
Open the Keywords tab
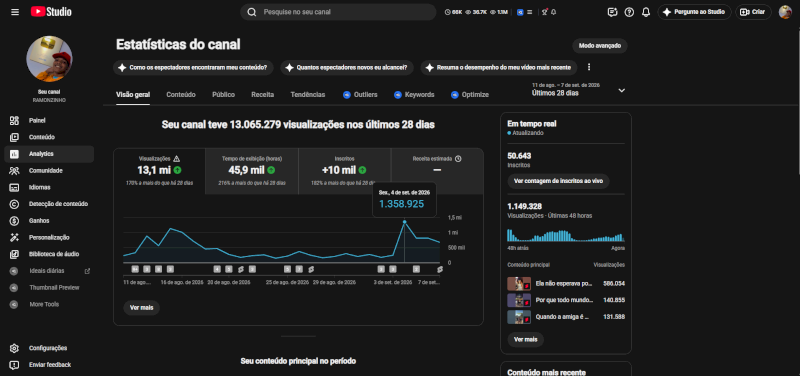click(414, 94)
